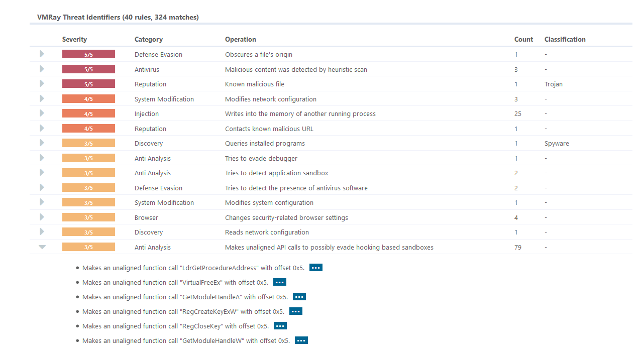Open details for RegCloseKey call
Screen dimensions: 644x351
click(280, 326)
